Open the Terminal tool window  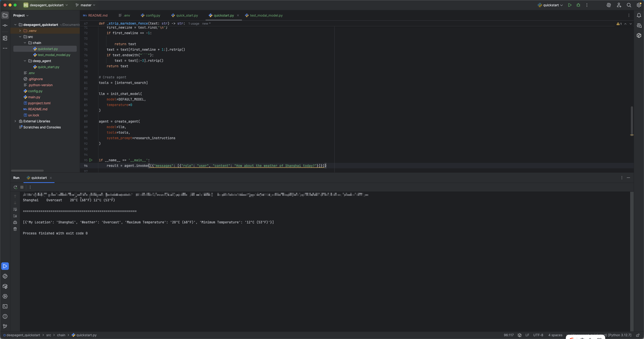[5, 306]
